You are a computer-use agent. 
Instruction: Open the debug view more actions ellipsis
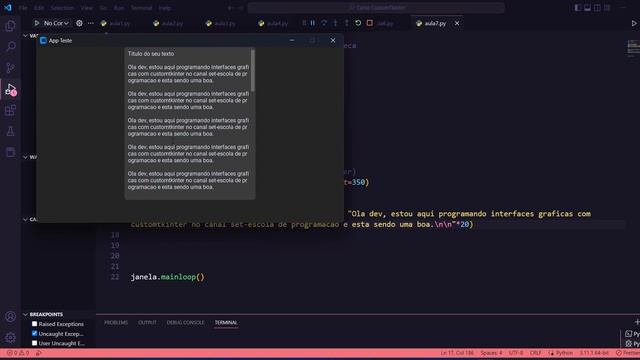click(x=91, y=23)
